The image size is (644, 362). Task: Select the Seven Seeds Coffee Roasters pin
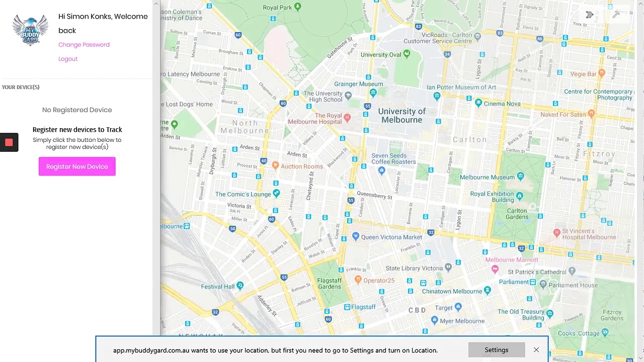tap(381, 171)
